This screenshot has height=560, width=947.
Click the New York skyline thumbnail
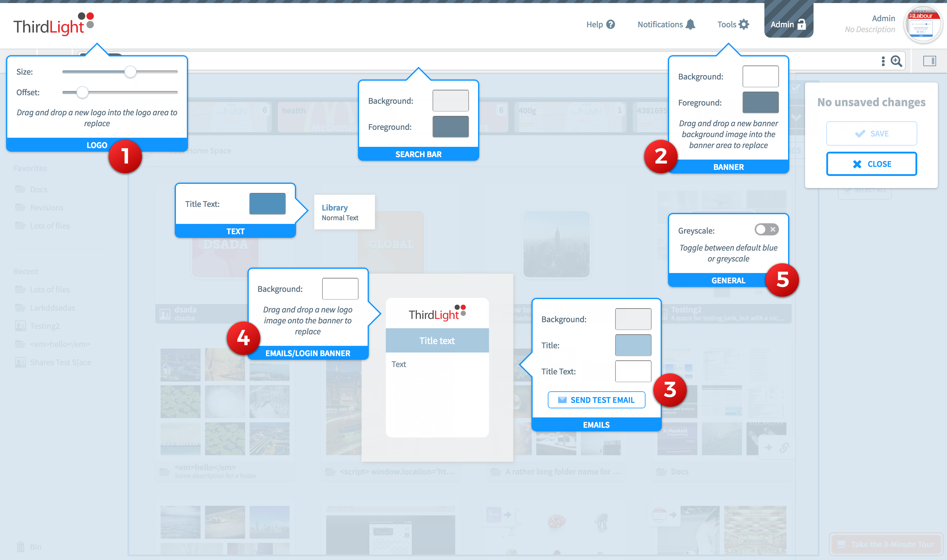click(556, 244)
